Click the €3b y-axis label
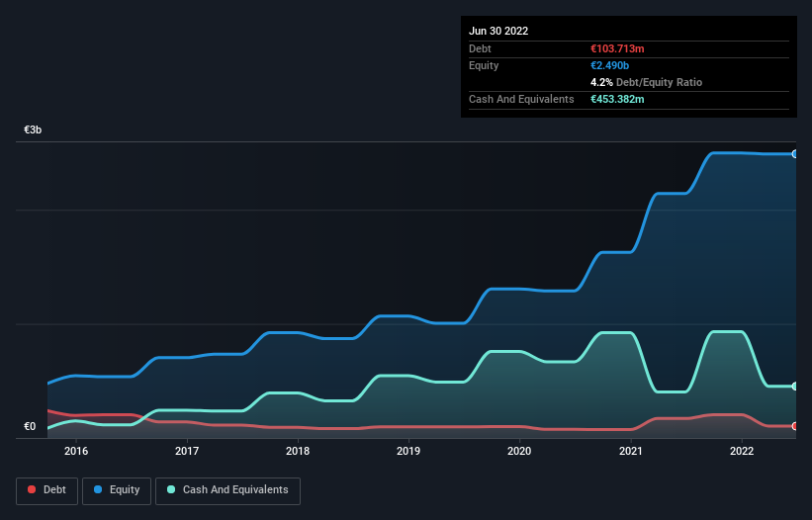The width and height of the screenshot is (812, 520). [x=33, y=130]
